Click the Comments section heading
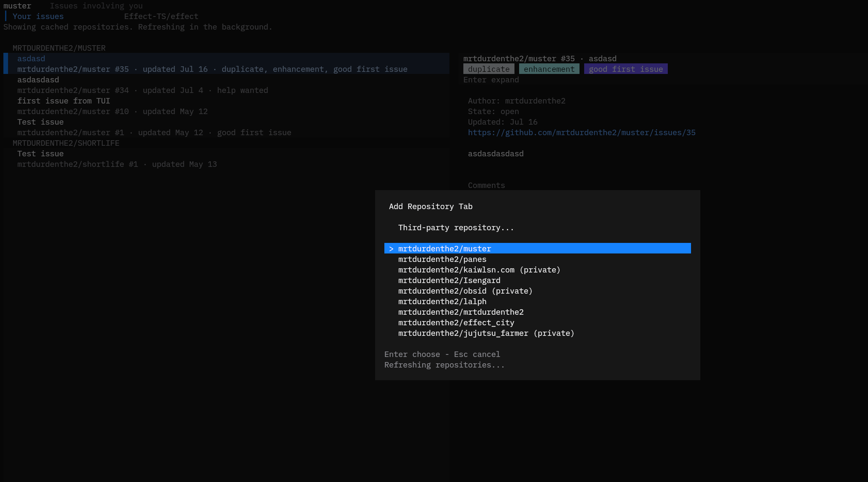 point(487,185)
